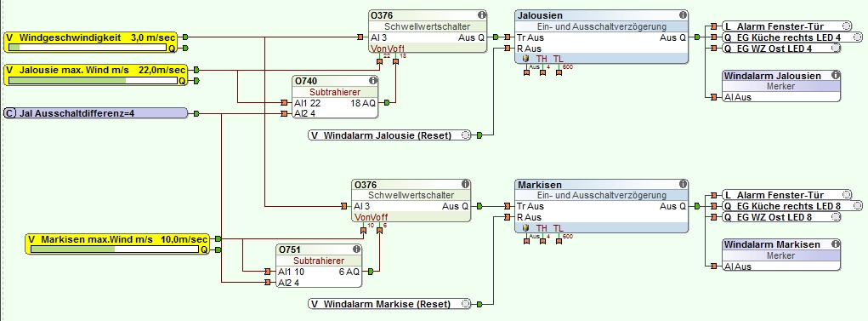This screenshot has height=321, width=868.
Task: Click info icon on O751 Subtrahierer block
Action: pyautogui.click(x=356, y=249)
